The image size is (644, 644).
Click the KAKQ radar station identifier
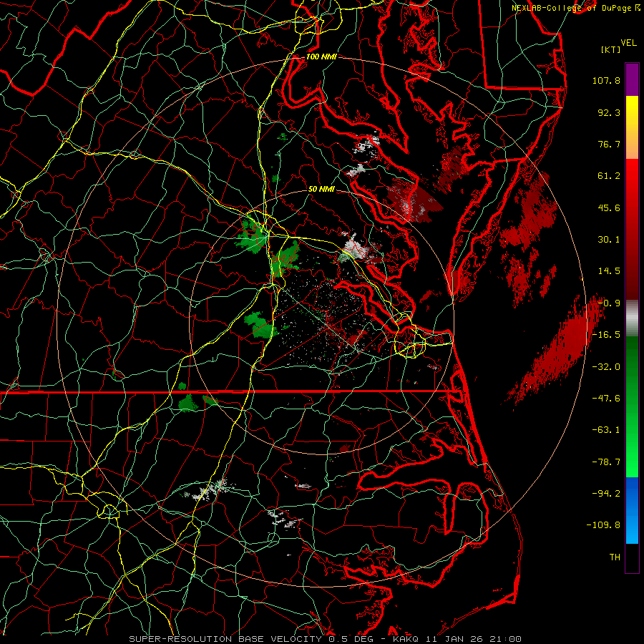[406, 639]
